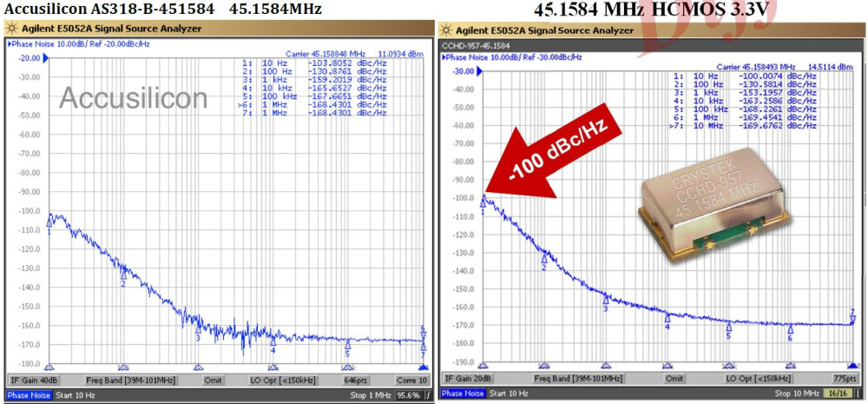The image size is (868, 404).
Task: Click the Corre 10 status cell
Action: (x=411, y=381)
